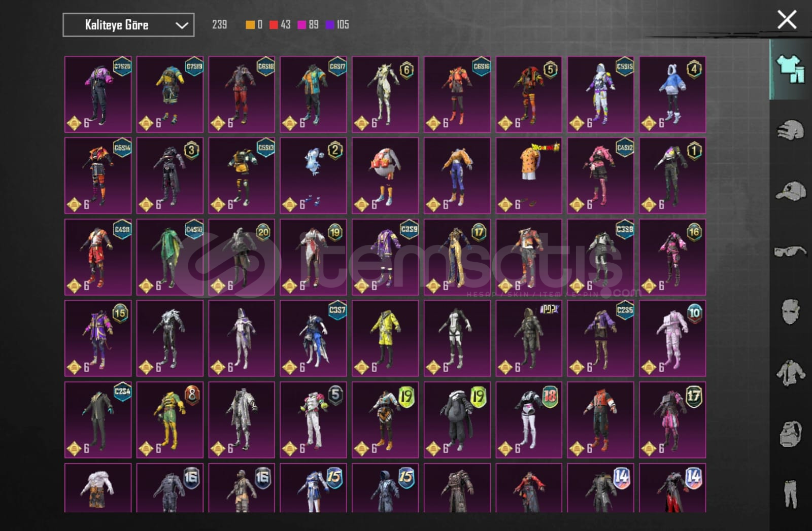Open the 'Kaliteye Göre' sort dropdown

tap(128, 25)
